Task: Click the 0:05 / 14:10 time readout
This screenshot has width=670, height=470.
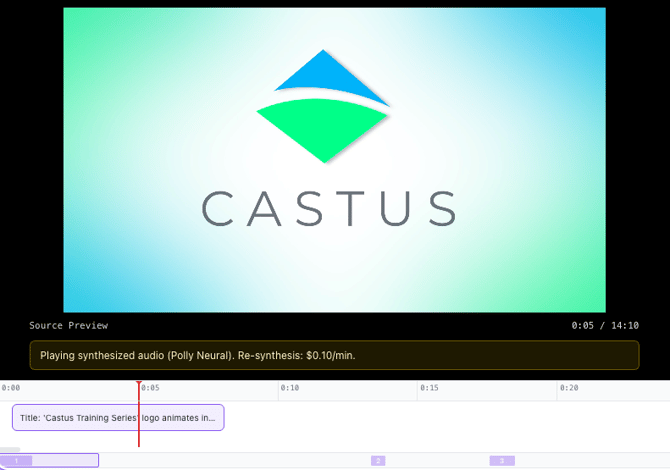Action: click(x=605, y=326)
